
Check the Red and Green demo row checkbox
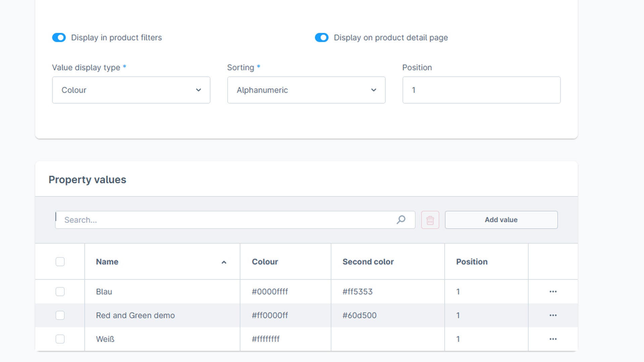point(60,315)
